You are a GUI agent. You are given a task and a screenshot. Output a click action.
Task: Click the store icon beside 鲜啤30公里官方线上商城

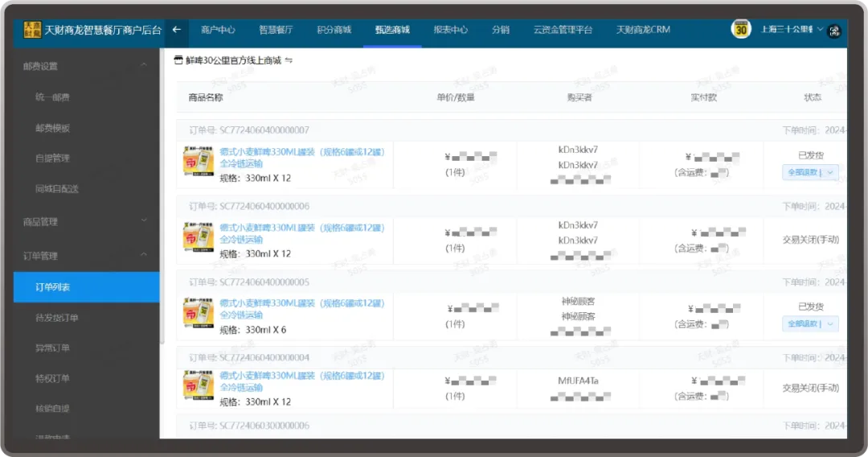pos(178,60)
